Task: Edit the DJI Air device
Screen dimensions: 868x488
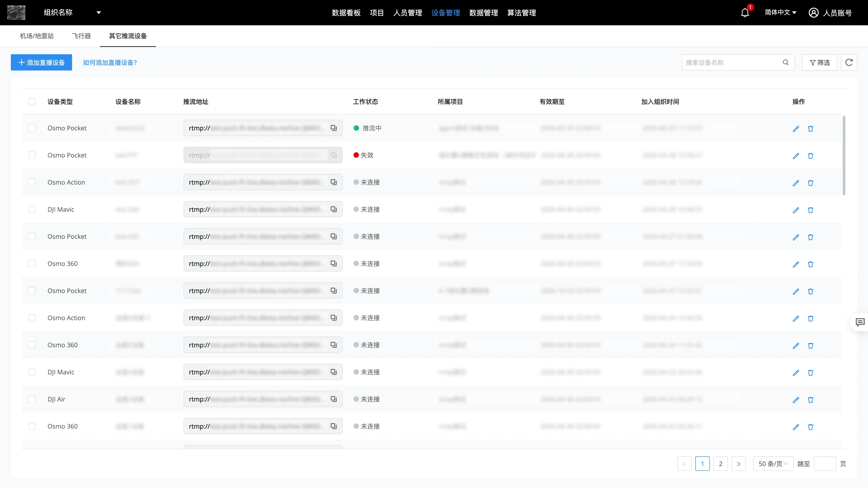Action: tap(796, 400)
